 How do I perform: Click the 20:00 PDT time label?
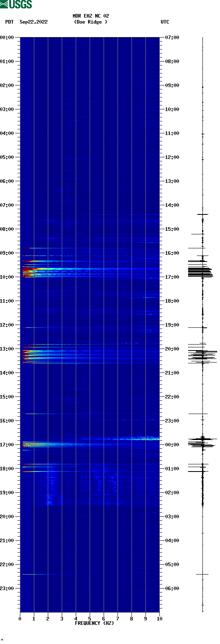(7, 517)
